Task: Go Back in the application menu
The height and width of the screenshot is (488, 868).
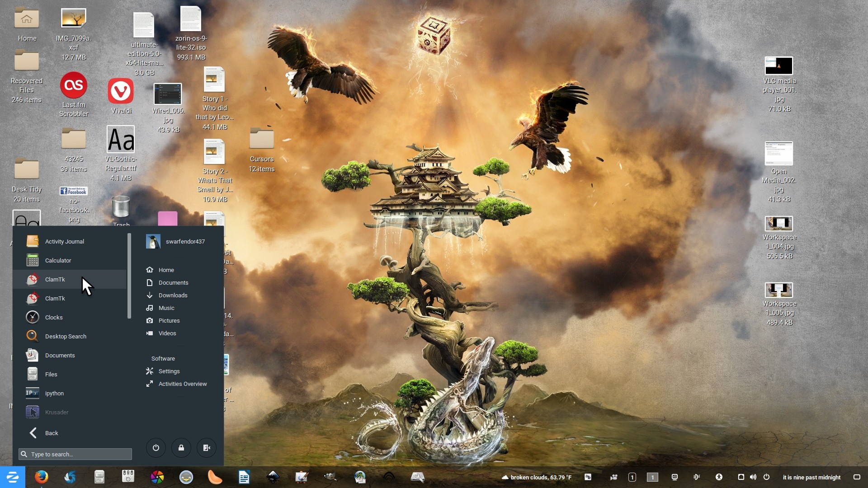Action: tap(51, 433)
